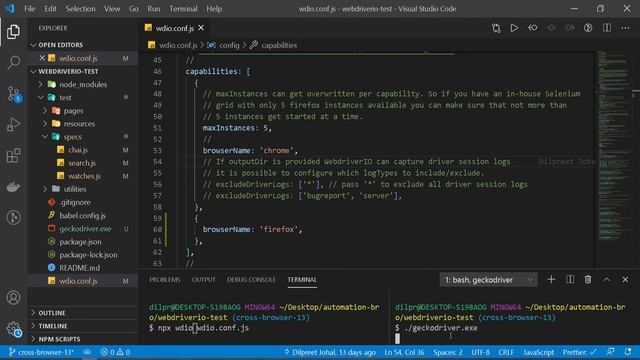
Task: Split the terminal pane
Action: [570, 280]
